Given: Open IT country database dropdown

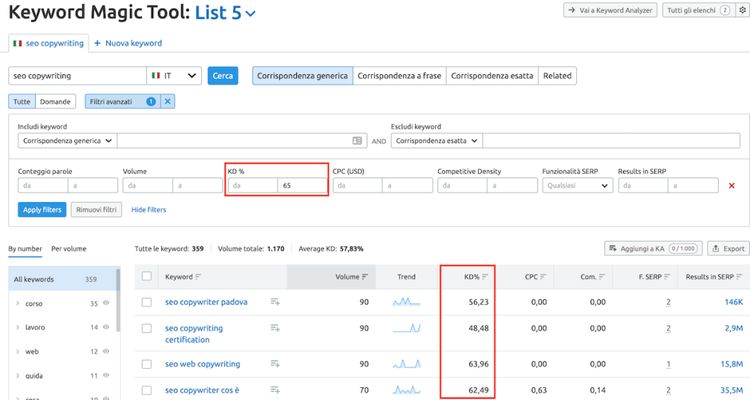Looking at the screenshot, I should 174,76.
